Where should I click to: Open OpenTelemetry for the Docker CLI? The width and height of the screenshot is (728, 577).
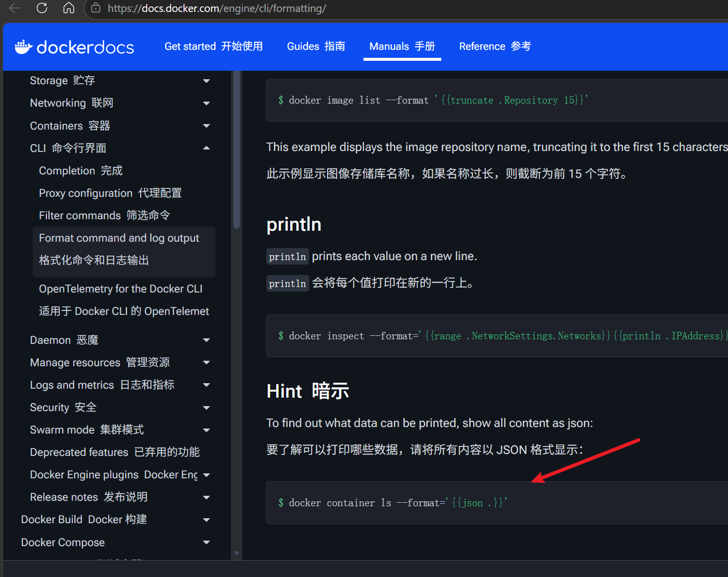tap(124, 300)
